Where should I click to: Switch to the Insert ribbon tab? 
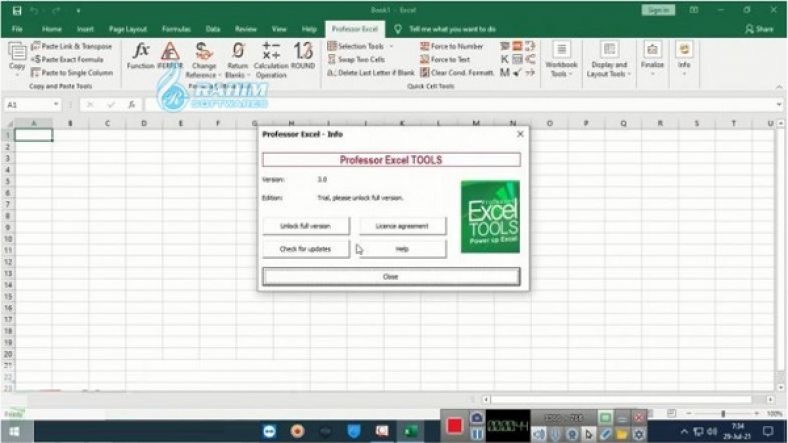coord(85,29)
